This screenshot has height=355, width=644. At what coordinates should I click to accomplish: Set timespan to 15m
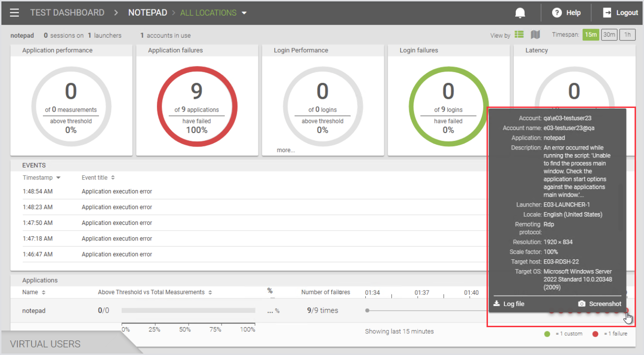point(590,34)
